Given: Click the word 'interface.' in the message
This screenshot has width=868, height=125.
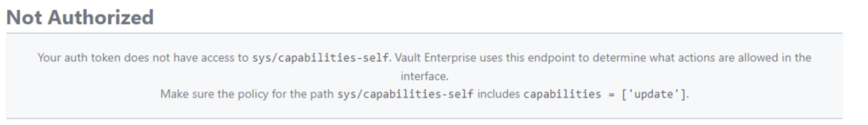Looking at the screenshot, I should click(424, 76).
